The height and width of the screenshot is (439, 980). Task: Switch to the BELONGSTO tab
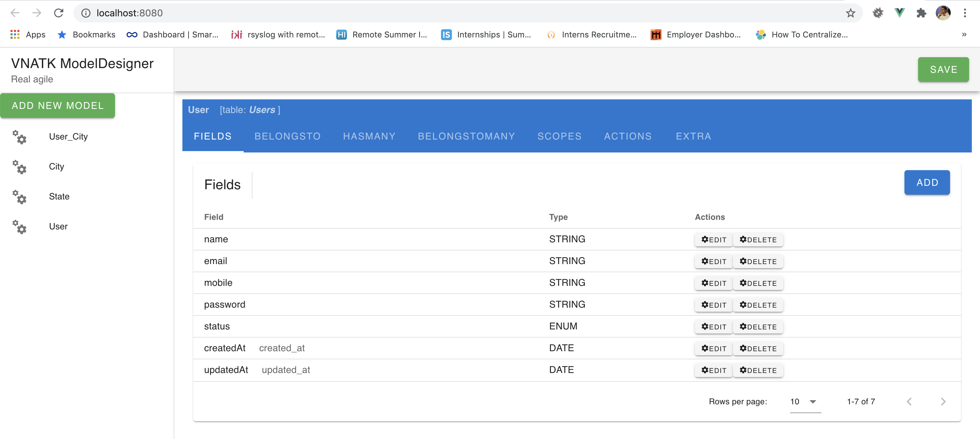(287, 136)
